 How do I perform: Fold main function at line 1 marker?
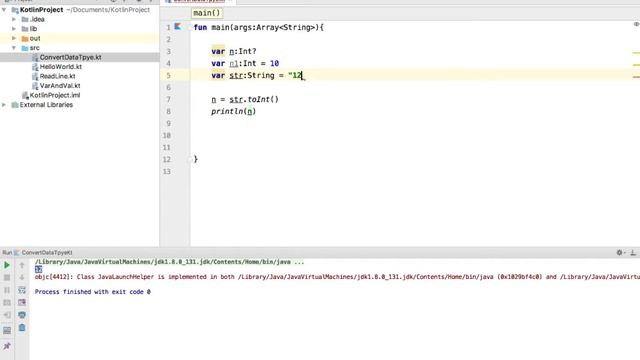point(190,27)
